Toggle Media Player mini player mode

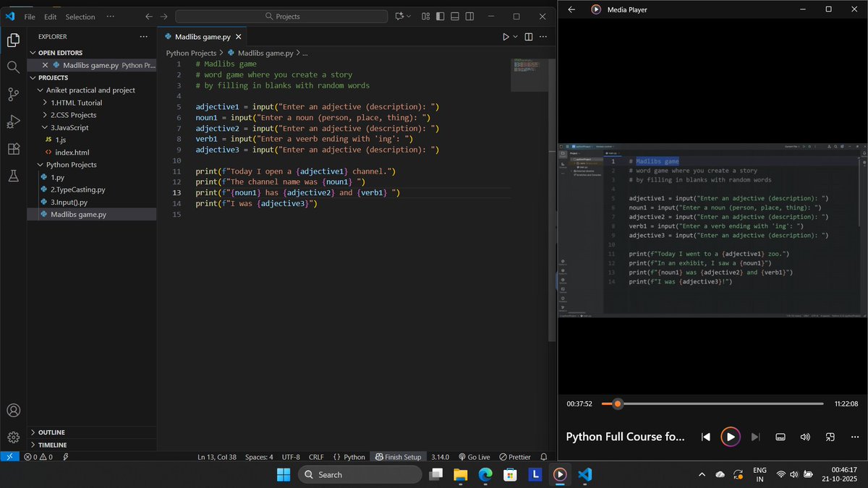pos(830,437)
